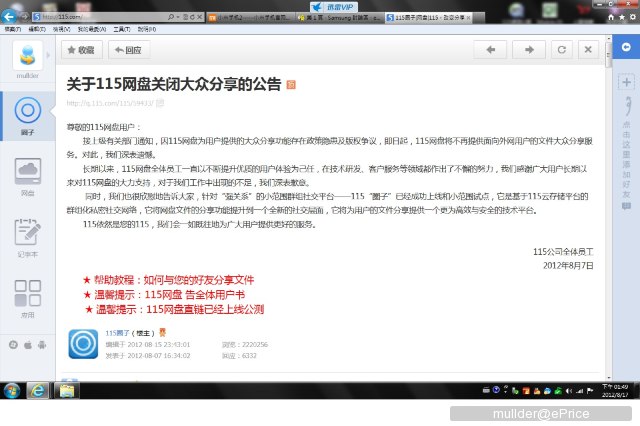Click the blue round arrow in the right panel
Screen dimensions: 640x426
[x=626, y=47]
